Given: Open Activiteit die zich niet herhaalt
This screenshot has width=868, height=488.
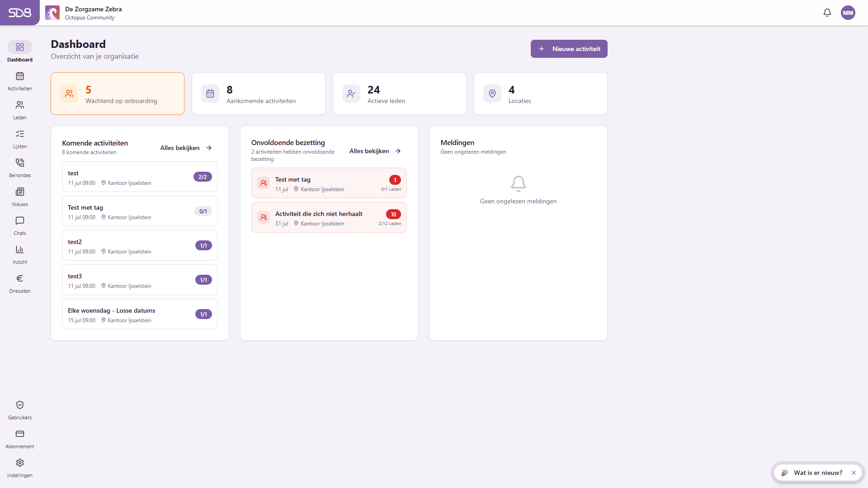Looking at the screenshot, I should [x=329, y=217].
